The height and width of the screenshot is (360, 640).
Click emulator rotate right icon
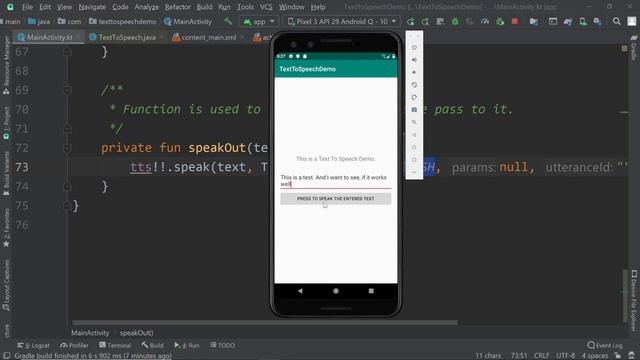pos(414,97)
